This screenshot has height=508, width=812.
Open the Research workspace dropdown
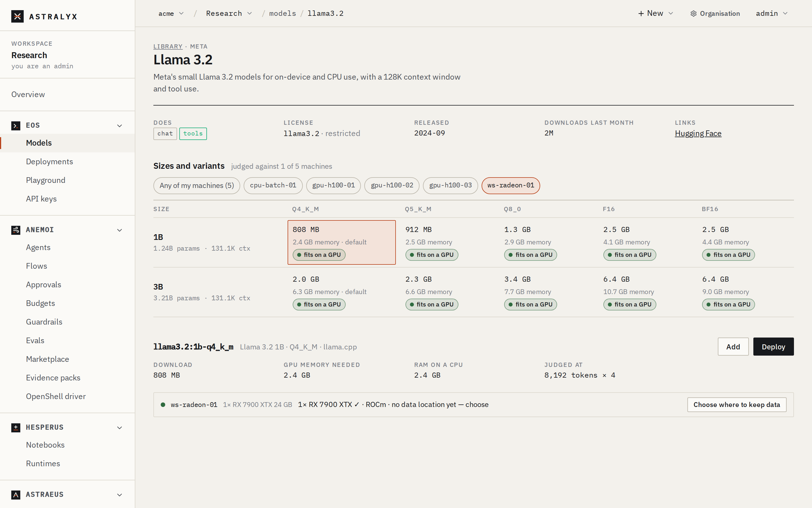click(x=229, y=14)
